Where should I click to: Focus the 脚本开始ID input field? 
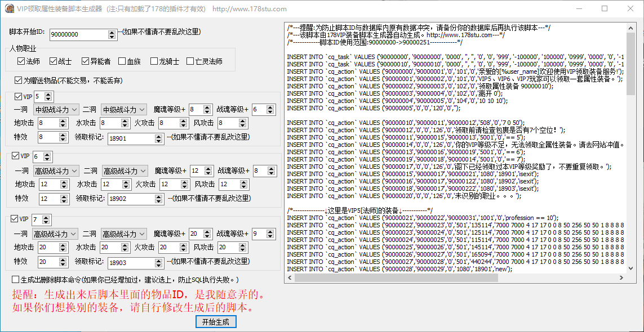[x=78, y=35]
